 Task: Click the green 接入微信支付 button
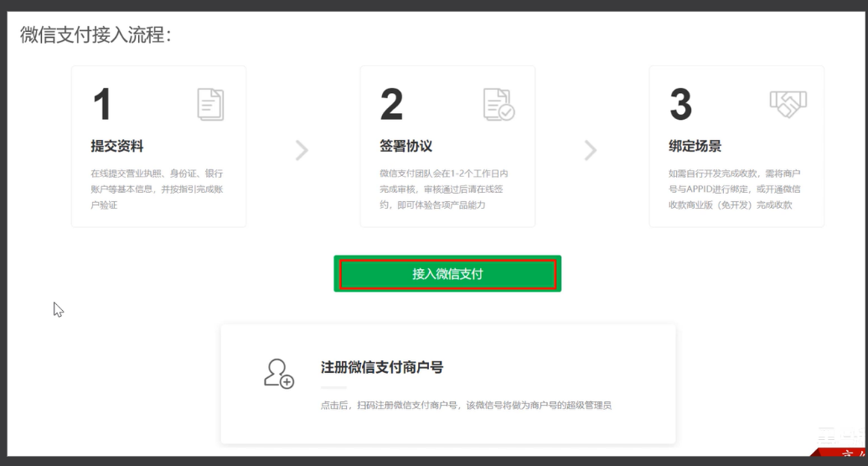pyautogui.click(x=447, y=273)
